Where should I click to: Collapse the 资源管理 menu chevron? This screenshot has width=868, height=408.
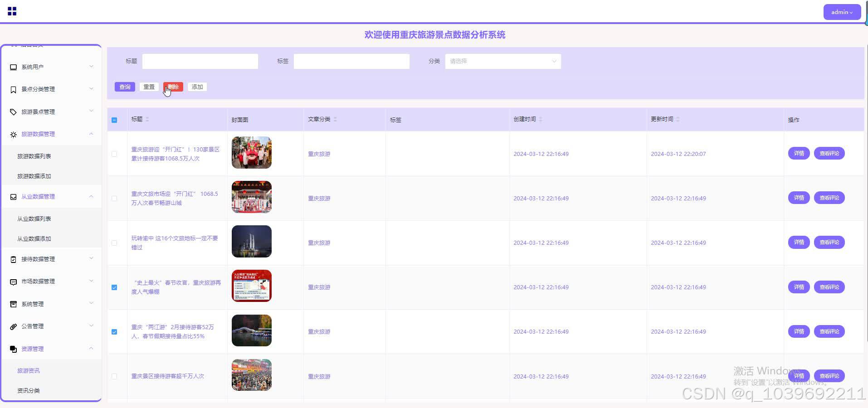(91, 348)
